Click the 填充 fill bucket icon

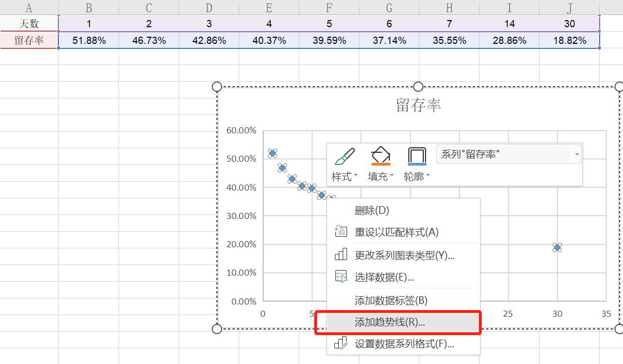click(x=380, y=156)
